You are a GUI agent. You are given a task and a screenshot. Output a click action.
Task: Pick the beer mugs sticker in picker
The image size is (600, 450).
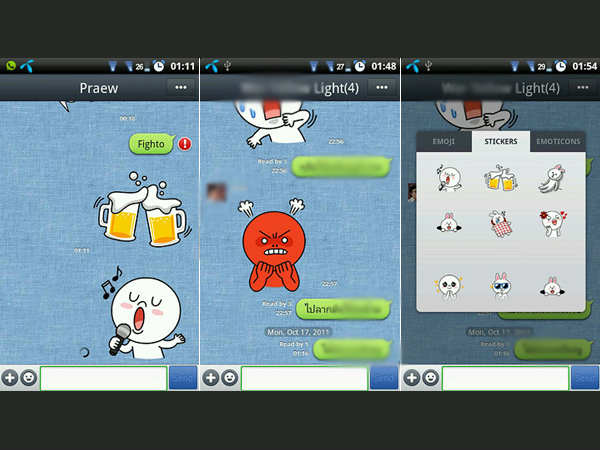pos(500,180)
